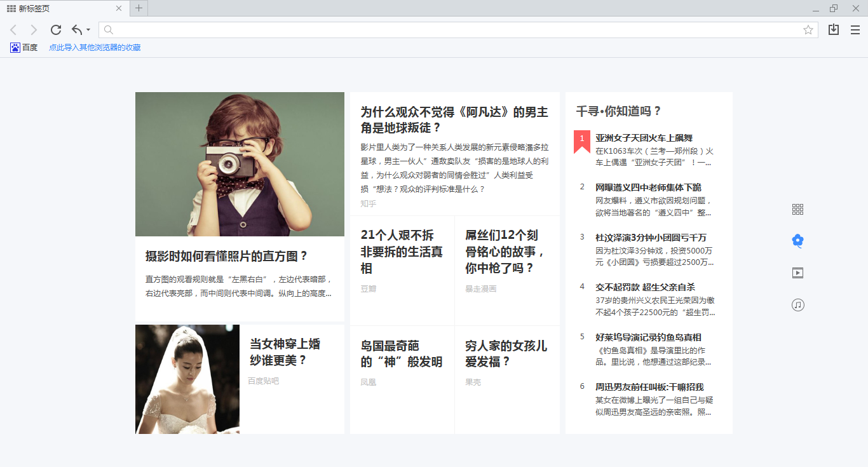Open the music note icon in sidebar
Viewport: 868px width, 467px height.
pyautogui.click(x=798, y=305)
